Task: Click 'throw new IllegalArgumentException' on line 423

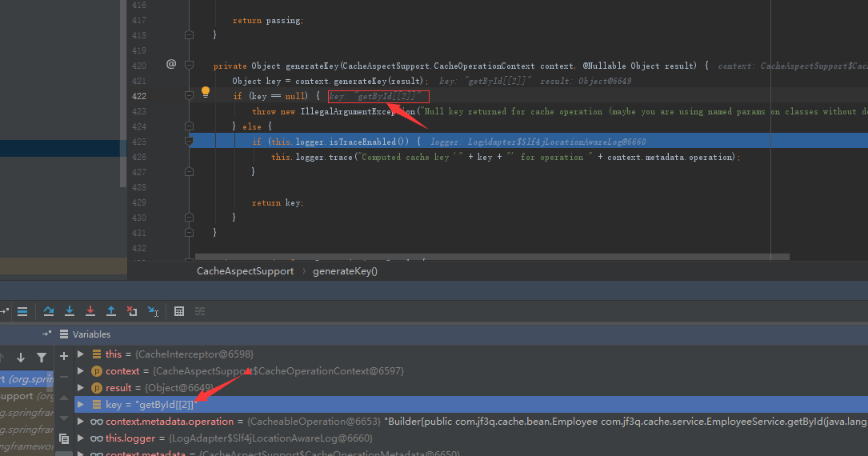Action: tap(334, 111)
